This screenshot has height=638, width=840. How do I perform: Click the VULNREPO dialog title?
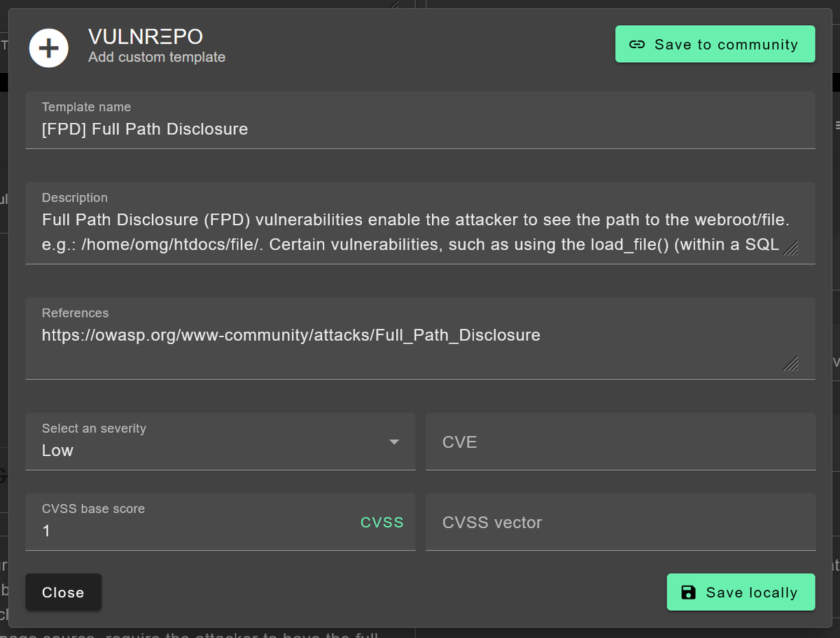[146, 36]
